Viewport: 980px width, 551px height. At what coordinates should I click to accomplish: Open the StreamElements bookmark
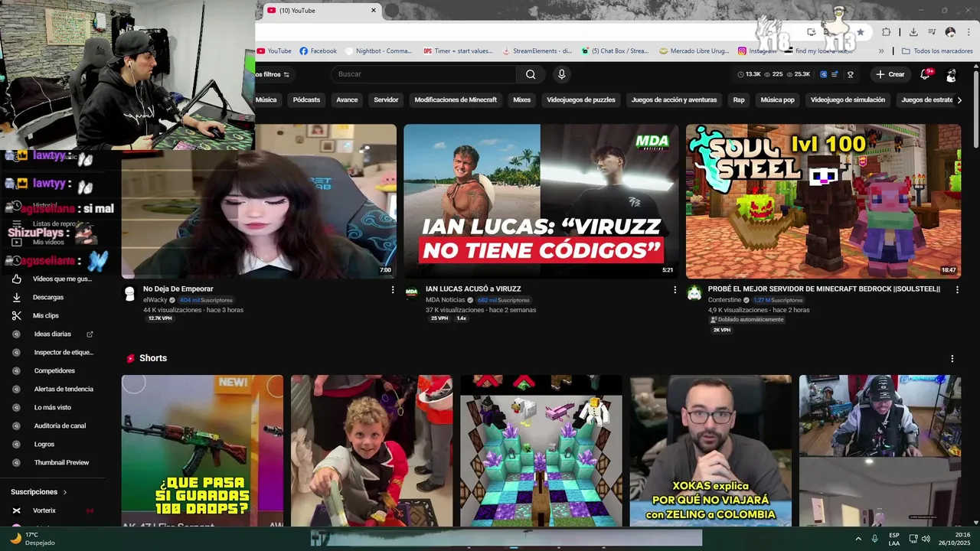click(x=537, y=51)
